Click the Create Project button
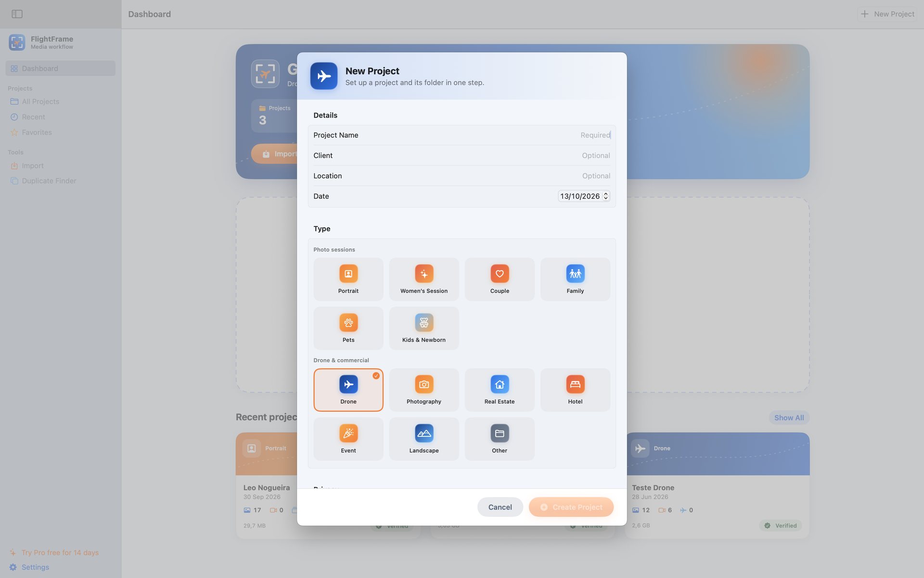924x578 pixels. pyautogui.click(x=571, y=507)
